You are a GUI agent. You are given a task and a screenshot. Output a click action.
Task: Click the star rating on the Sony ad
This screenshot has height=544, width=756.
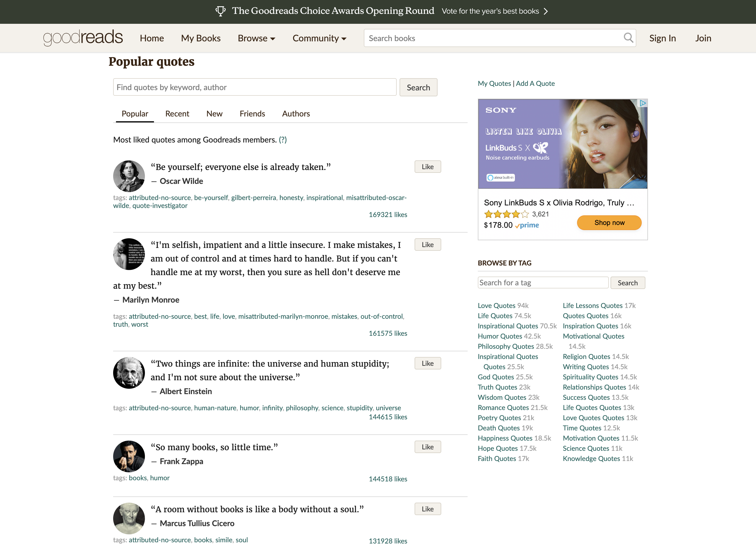click(506, 214)
